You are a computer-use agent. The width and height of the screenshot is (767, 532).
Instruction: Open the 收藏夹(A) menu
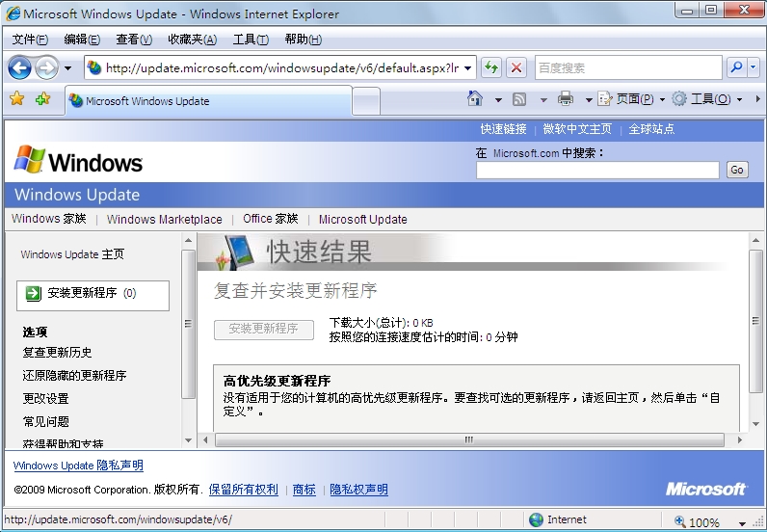pos(193,40)
